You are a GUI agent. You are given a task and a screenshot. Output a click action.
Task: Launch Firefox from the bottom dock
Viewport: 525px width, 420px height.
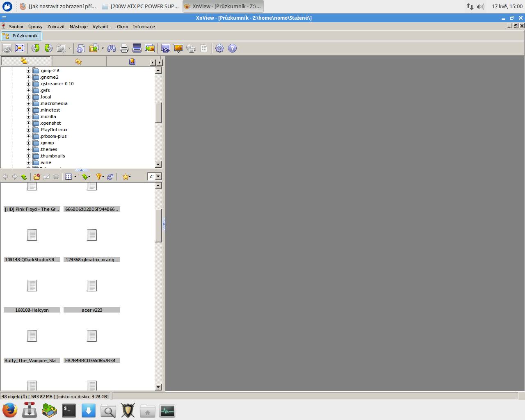pyautogui.click(x=10, y=411)
